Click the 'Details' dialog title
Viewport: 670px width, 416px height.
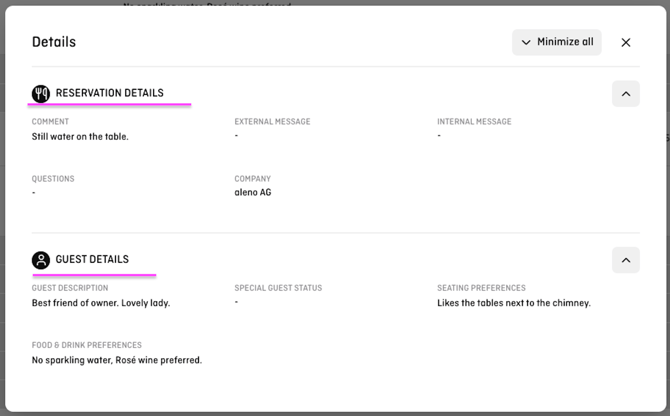pos(54,42)
